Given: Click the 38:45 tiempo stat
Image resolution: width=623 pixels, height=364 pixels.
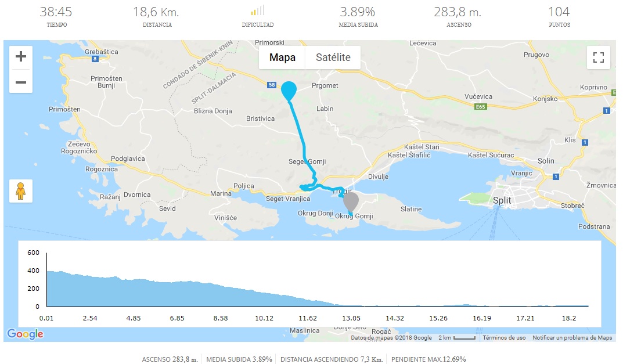Looking at the screenshot, I should click(x=56, y=12).
